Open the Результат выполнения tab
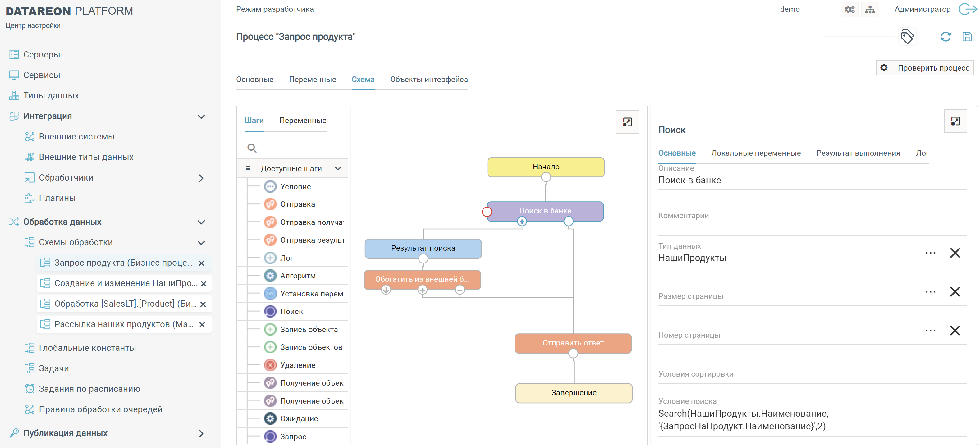980x448 pixels. (x=858, y=153)
